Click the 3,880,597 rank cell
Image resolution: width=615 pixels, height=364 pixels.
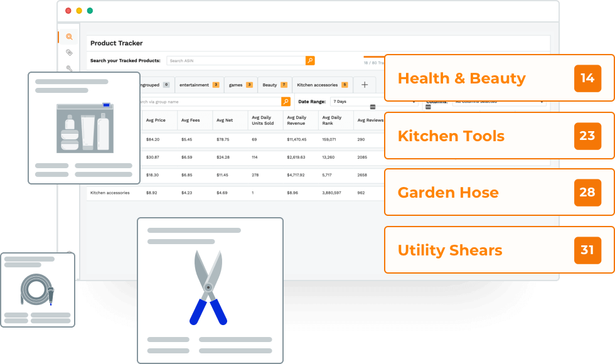331,193
